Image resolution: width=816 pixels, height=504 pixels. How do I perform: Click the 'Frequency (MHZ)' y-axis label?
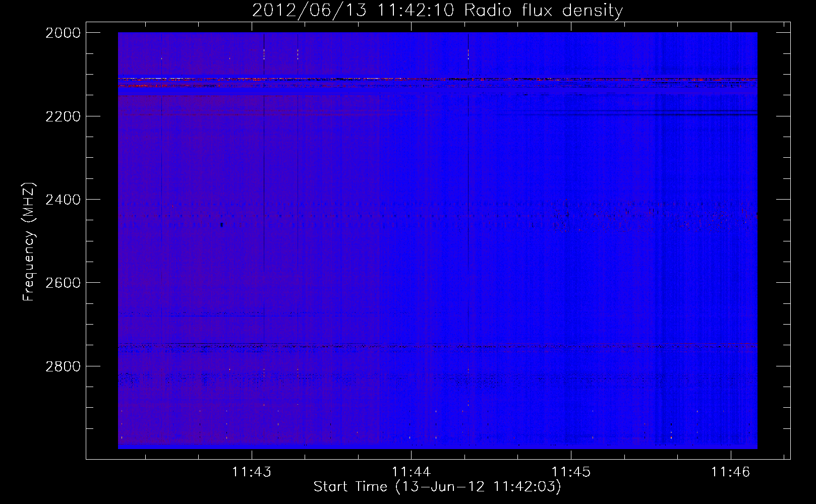(x=29, y=242)
